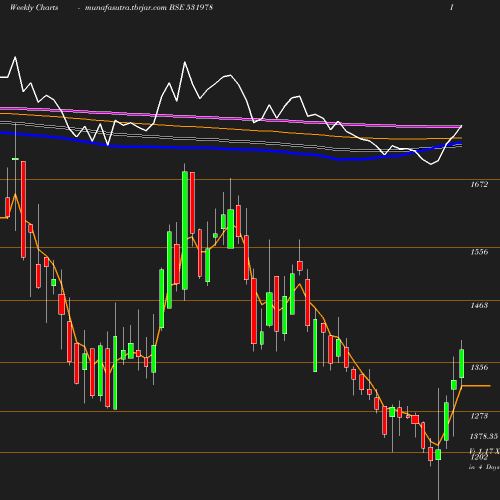This screenshot has height=500, width=500.
Task: Click the "in 4 Days" text
Action: point(484,467)
